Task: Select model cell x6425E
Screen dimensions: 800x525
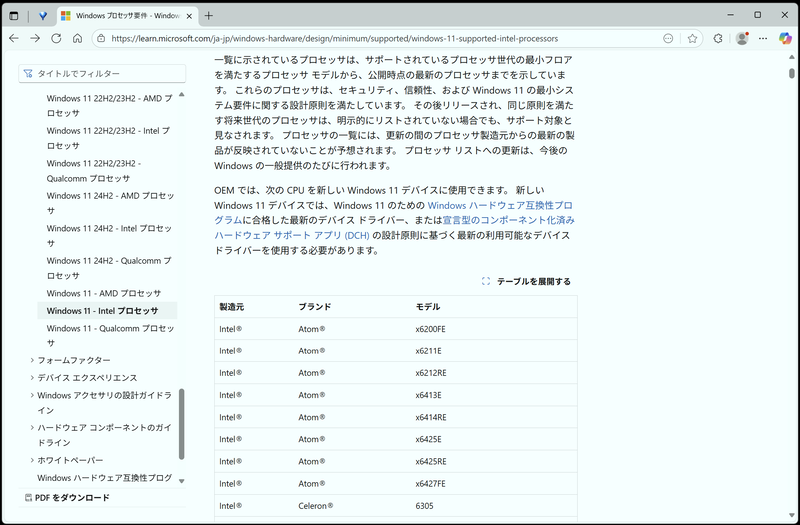Action: [x=428, y=439]
